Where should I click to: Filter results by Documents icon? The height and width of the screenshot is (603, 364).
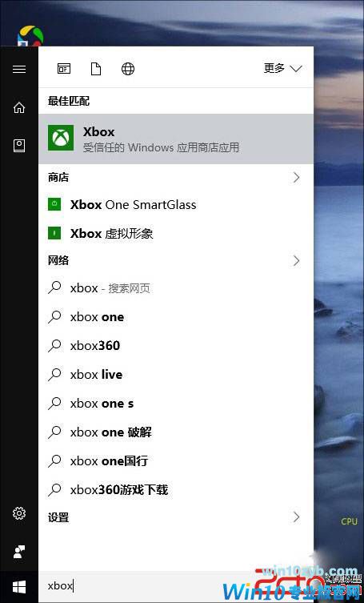pyautogui.click(x=96, y=69)
